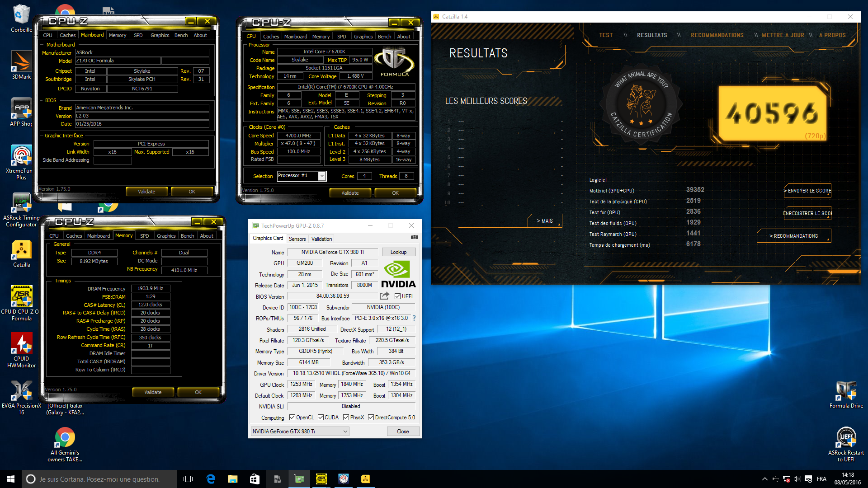The image size is (868, 488).
Task: Click Validate in Mainboard CPU-Z window
Action: (146, 192)
